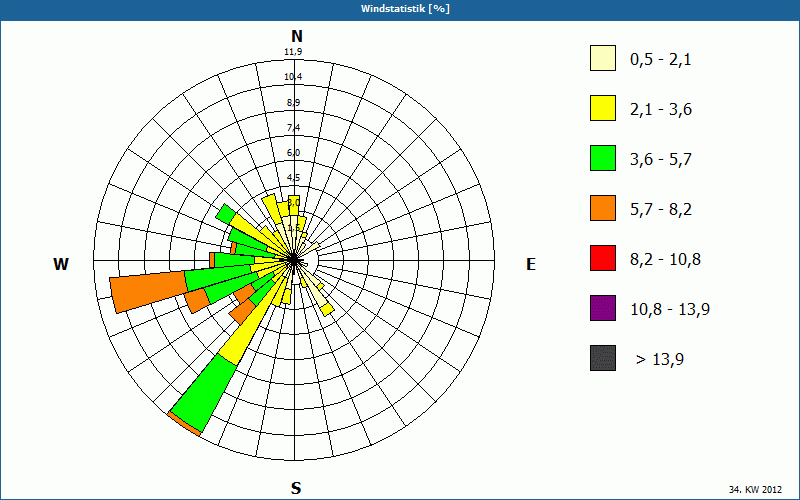Click the W compass label

pos(61,264)
